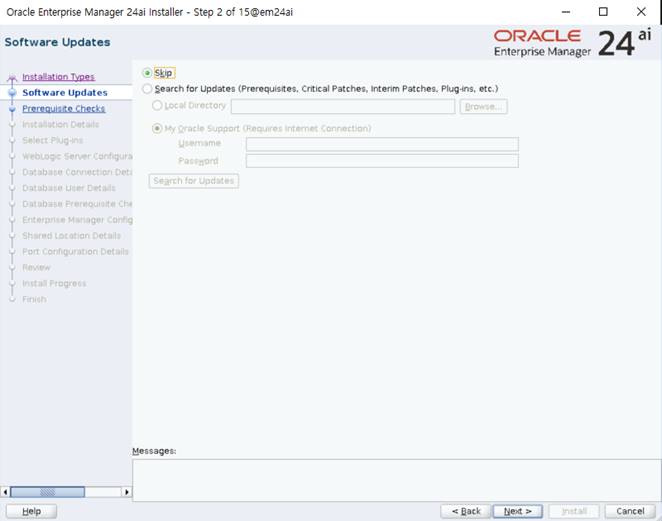The image size is (662, 521).
Task: Click the Local Directory path field
Action: 343,106
